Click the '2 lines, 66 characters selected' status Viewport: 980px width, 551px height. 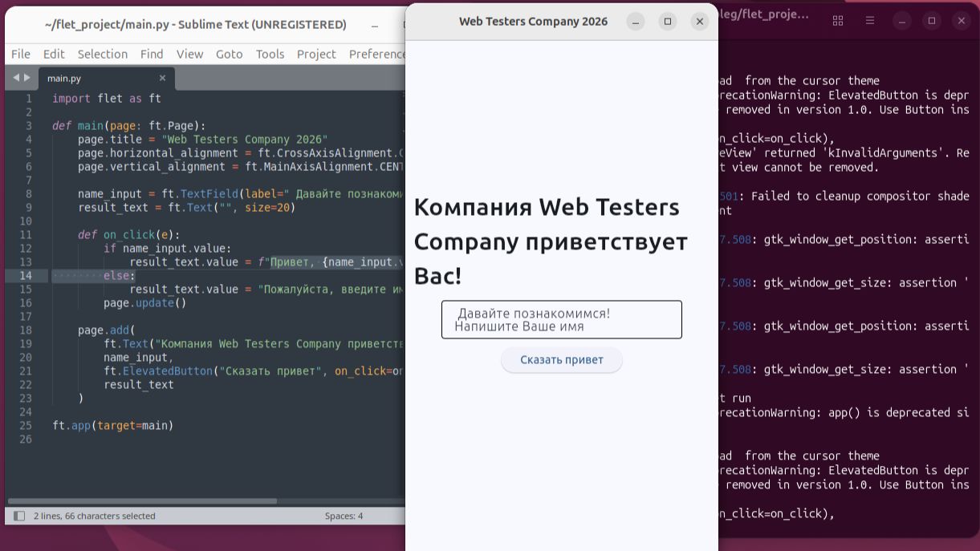pos(95,516)
